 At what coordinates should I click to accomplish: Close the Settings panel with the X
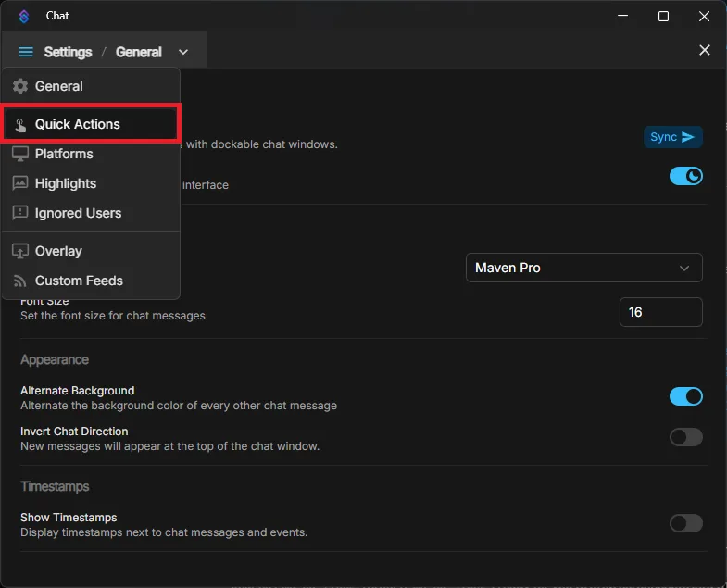click(x=704, y=50)
